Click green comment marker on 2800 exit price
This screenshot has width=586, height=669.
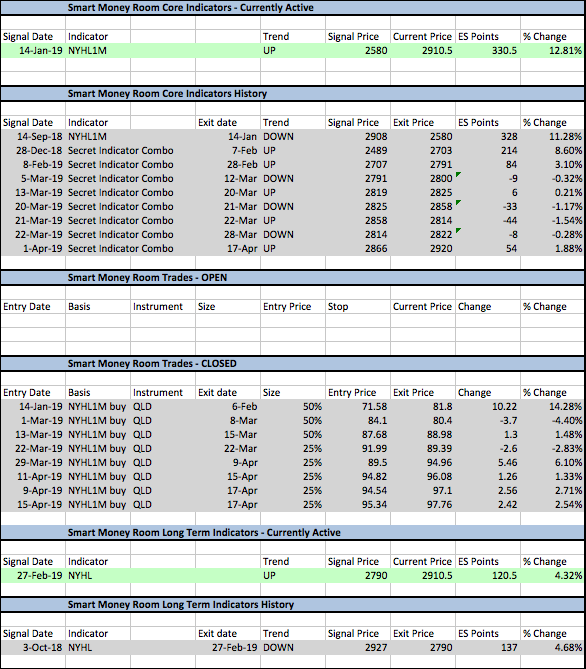[458, 174]
